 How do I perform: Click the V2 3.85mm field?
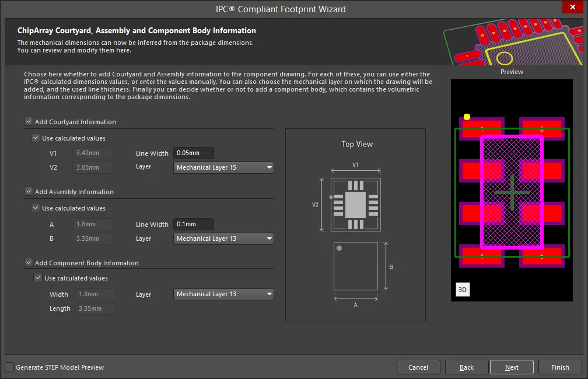coord(93,167)
